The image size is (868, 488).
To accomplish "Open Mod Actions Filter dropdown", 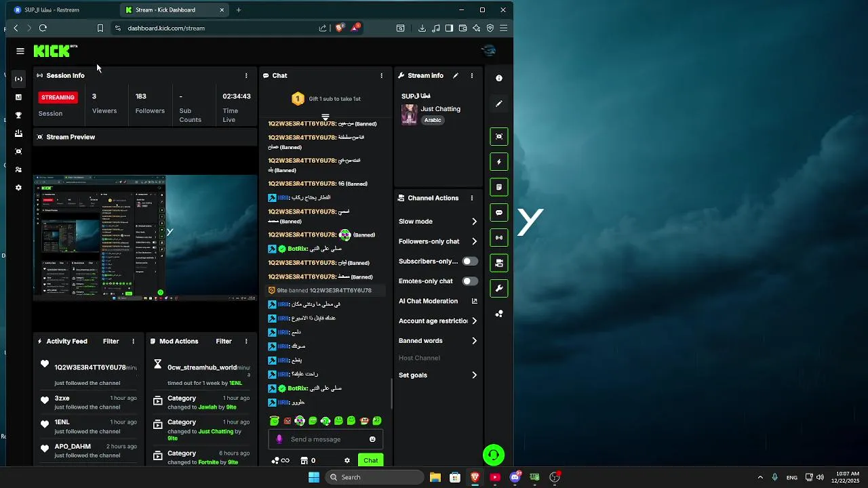I will (224, 342).
